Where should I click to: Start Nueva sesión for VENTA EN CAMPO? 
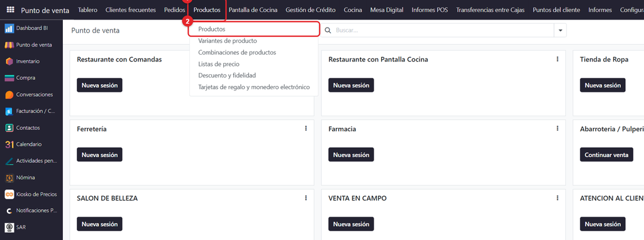(351, 224)
